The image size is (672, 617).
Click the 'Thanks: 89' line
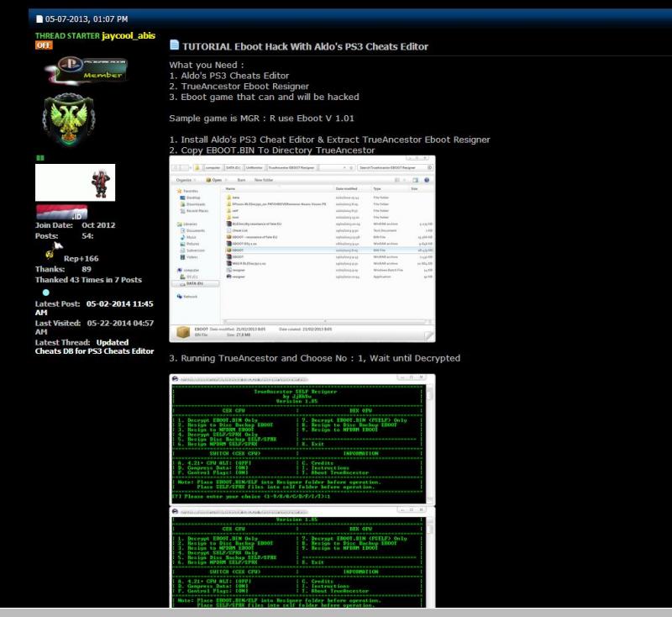click(x=63, y=269)
